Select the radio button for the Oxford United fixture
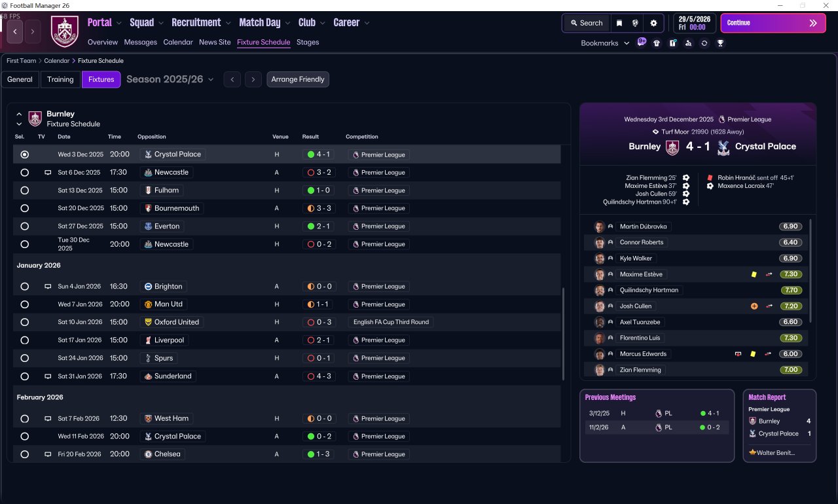 coord(25,322)
